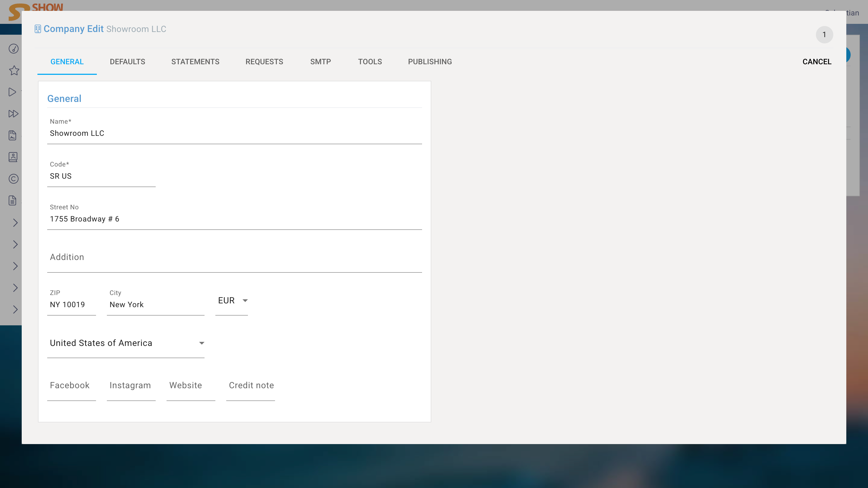Open the Publishing tab
Image resolution: width=868 pixels, height=488 pixels.
(x=430, y=62)
